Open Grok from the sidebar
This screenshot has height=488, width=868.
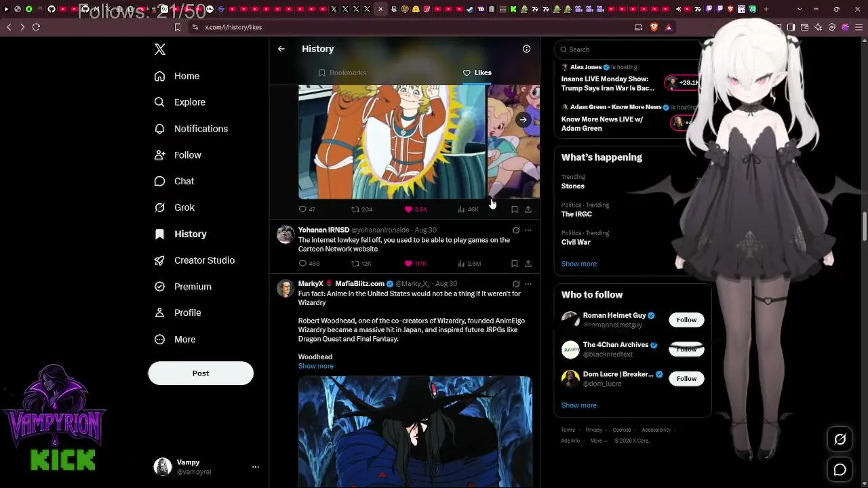pyautogui.click(x=174, y=207)
